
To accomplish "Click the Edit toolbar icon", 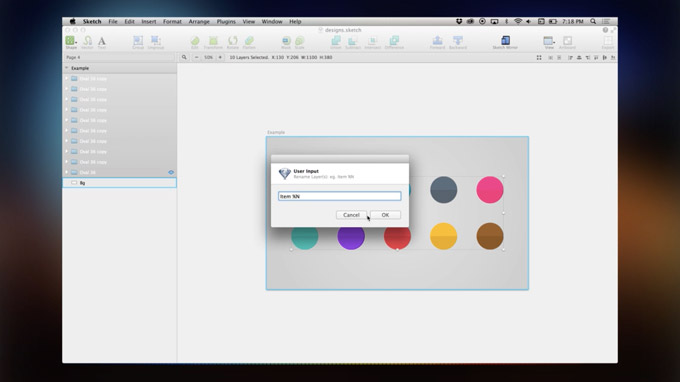I will tap(195, 42).
